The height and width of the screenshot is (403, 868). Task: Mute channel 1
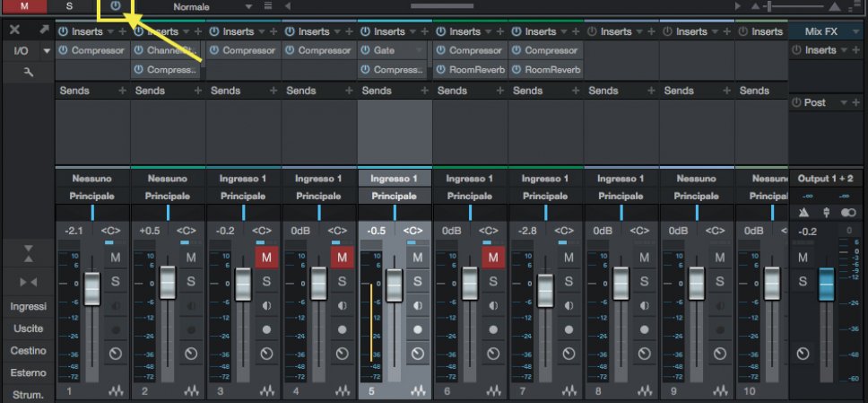click(x=115, y=258)
